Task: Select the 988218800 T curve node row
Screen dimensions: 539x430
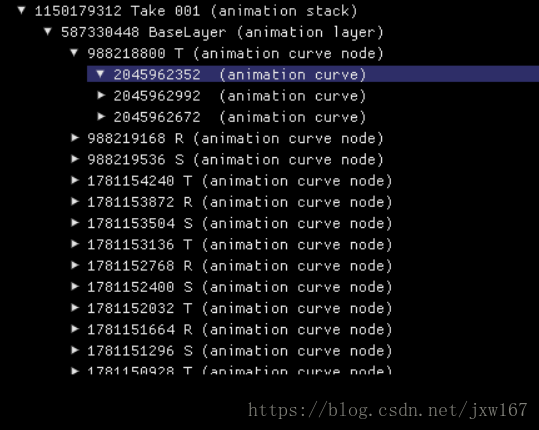Action: (x=235, y=54)
